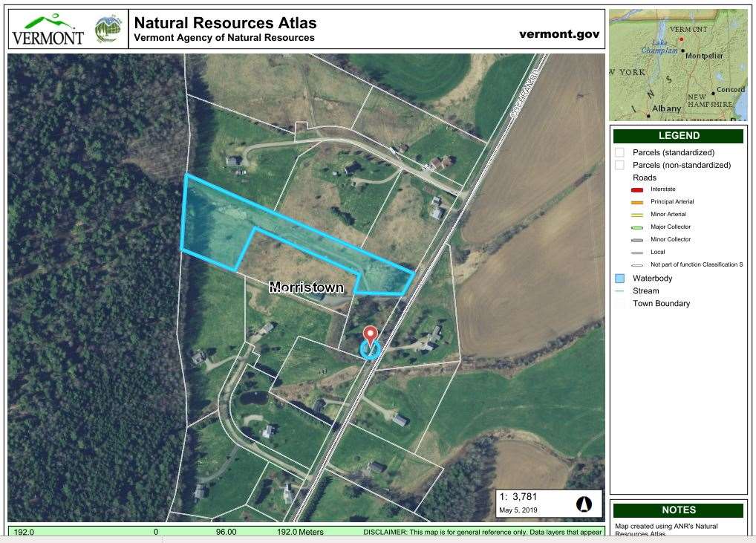Click the Stream line legend symbol
Viewport: 756px width, 543px height.
[619, 291]
